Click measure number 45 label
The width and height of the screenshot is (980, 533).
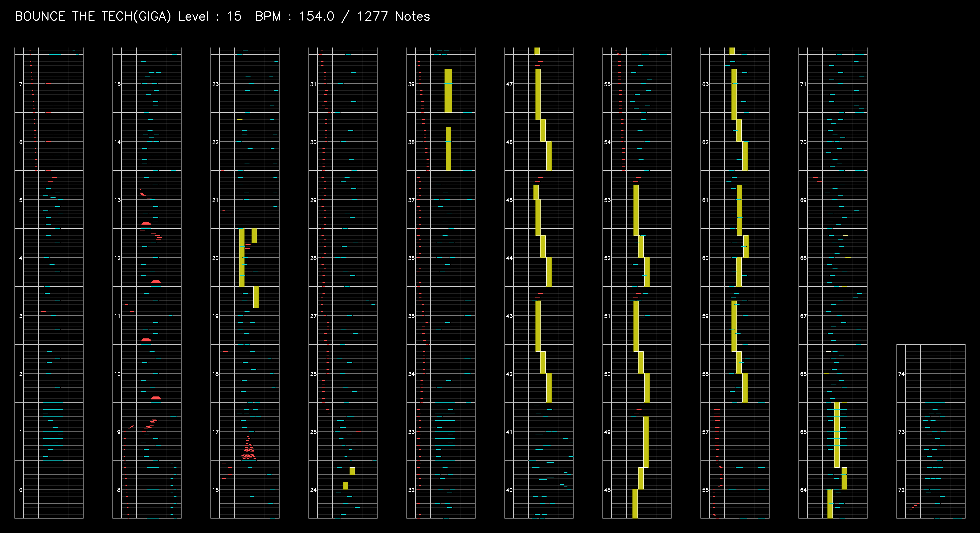[509, 200]
